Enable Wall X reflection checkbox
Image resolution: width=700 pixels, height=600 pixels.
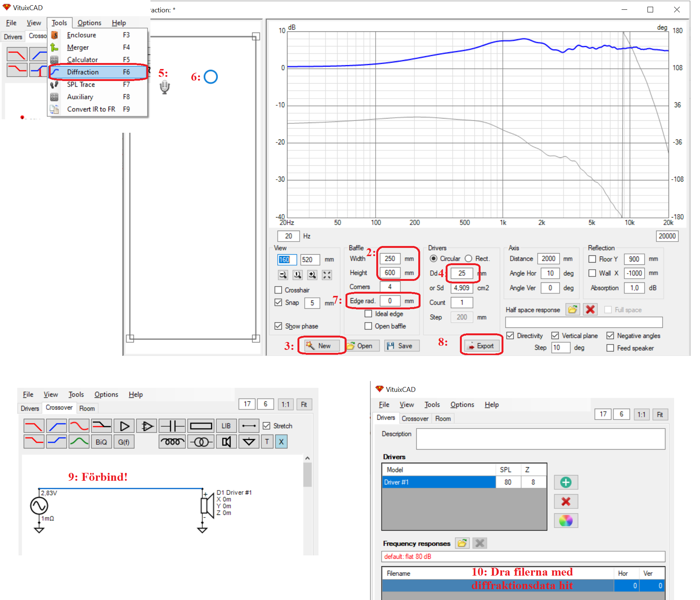(x=592, y=273)
